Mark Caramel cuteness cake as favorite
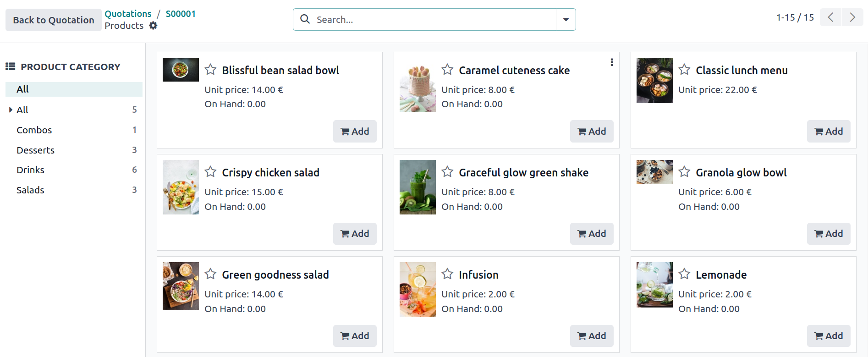The image size is (868, 357). click(x=447, y=69)
